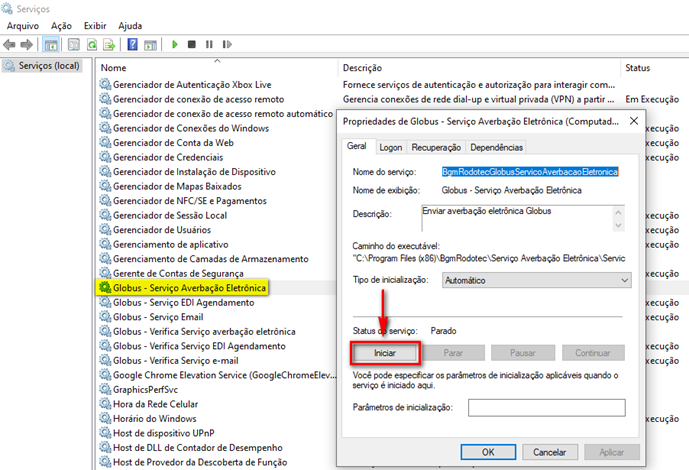Image resolution: width=689 pixels, height=470 pixels.
Task: Select Gerenciador de Credenciais service
Action: tap(168, 157)
